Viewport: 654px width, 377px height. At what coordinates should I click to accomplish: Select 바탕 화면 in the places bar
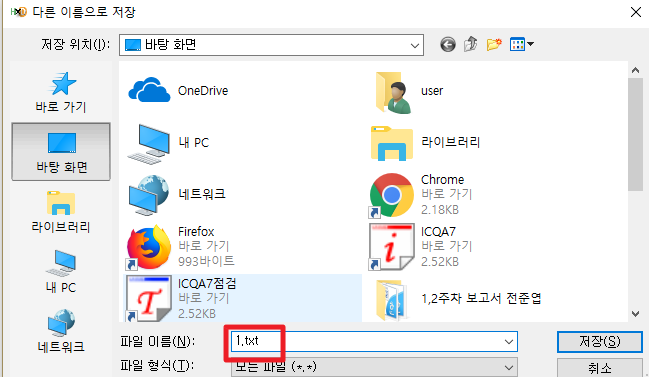pyautogui.click(x=61, y=152)
